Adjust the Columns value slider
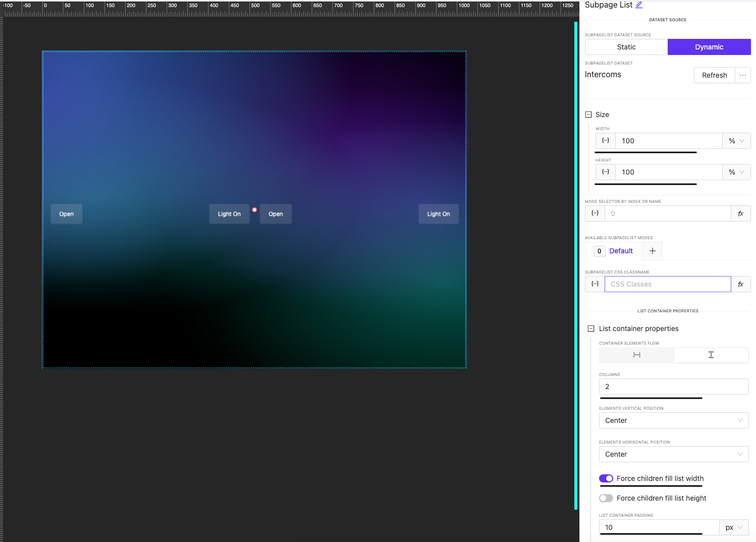 (651, 398)
